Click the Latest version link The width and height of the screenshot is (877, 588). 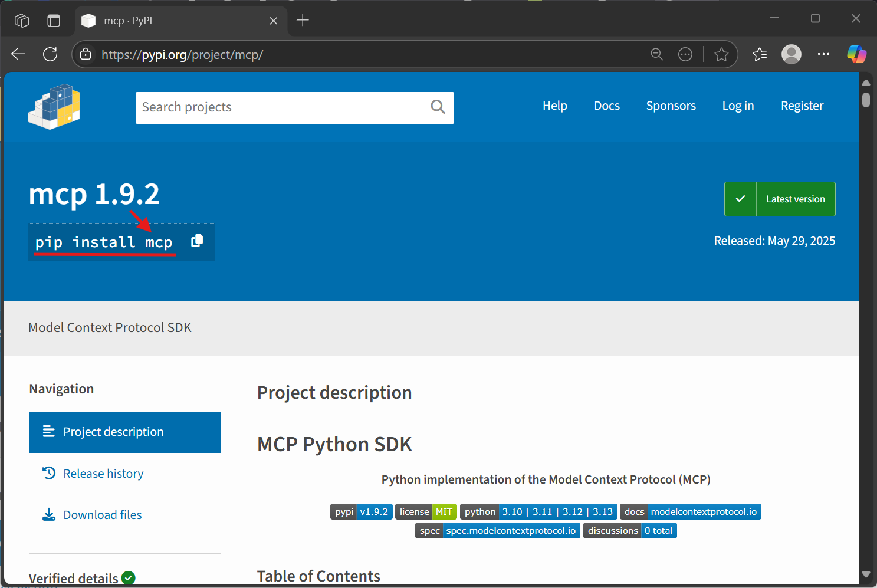[x=796, y=199]
